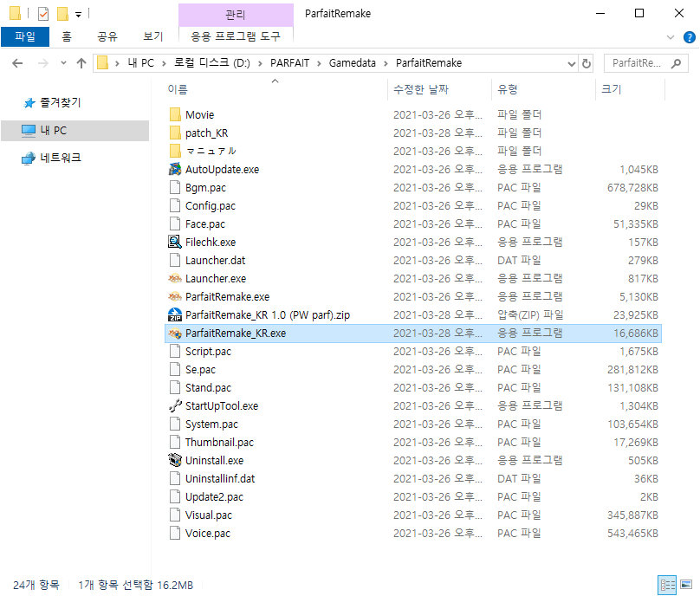Image resolution: width=700 pixels, height=596 pixels.
Task: Open the 파일 menu tab
Action: click(x=25, y=36)
